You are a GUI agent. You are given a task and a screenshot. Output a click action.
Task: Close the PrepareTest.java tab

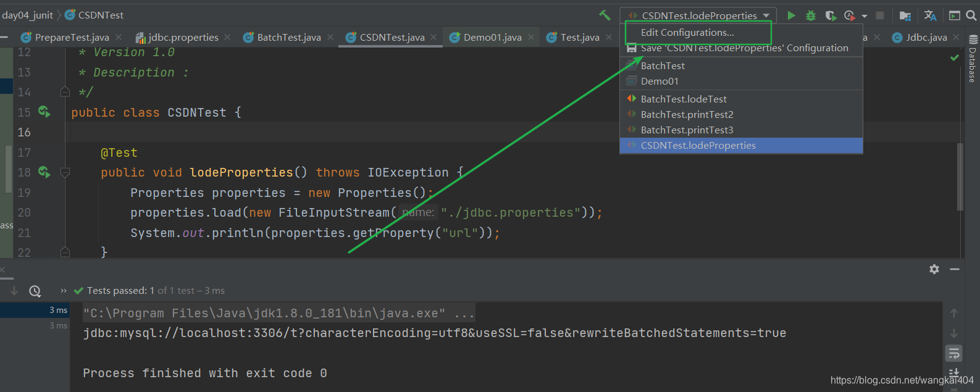(x=119, y=38)
